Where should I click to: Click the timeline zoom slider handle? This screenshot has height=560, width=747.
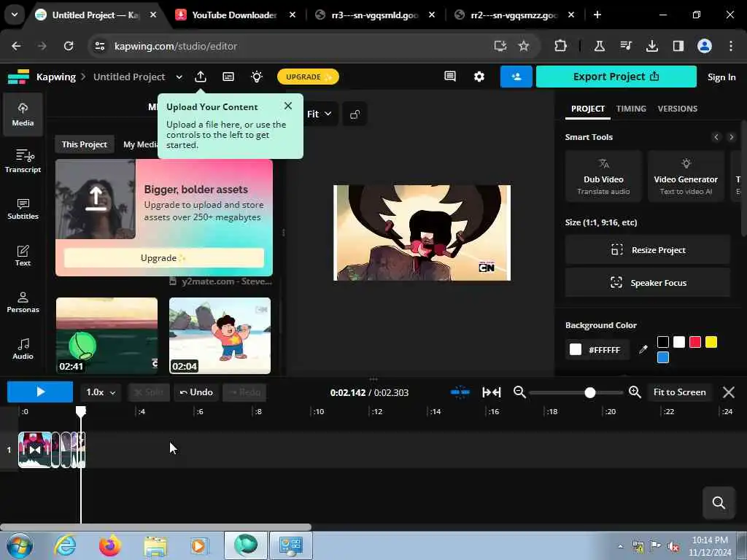(589, 392)
